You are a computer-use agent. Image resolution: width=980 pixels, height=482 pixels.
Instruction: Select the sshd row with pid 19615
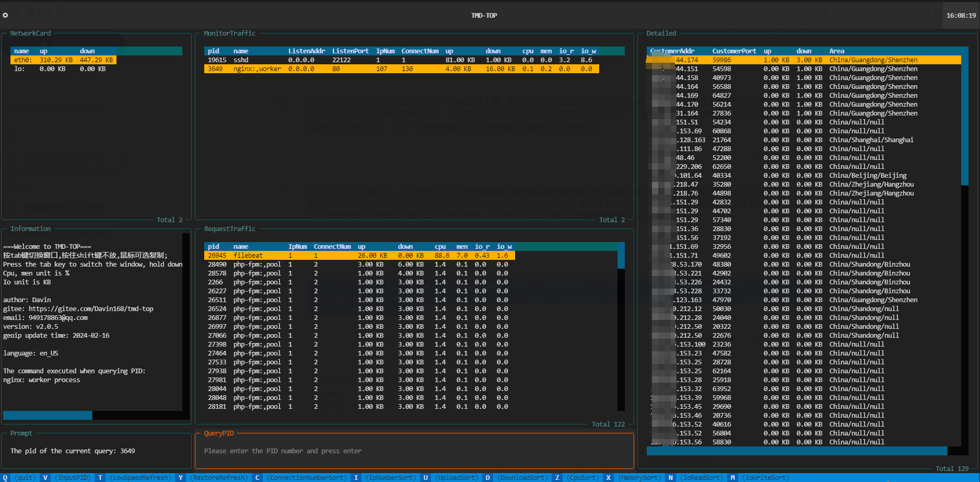pyautogui.click(x=401, y=60)
